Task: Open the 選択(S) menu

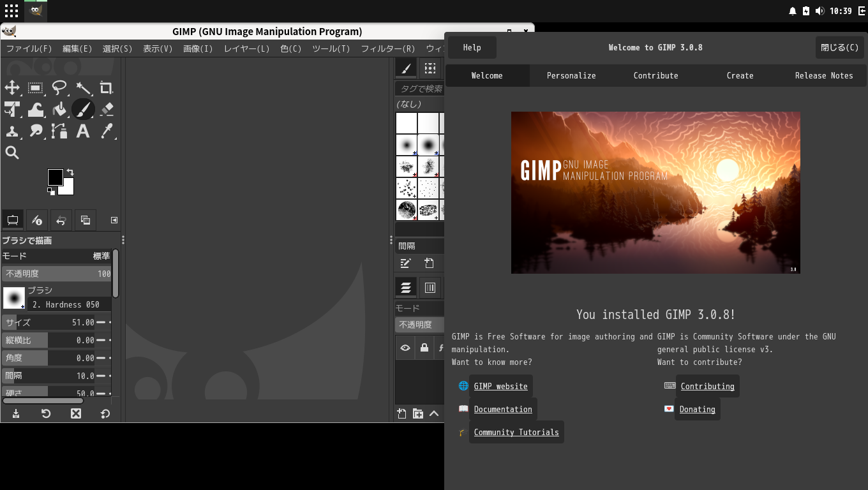Action: point(117,48)
